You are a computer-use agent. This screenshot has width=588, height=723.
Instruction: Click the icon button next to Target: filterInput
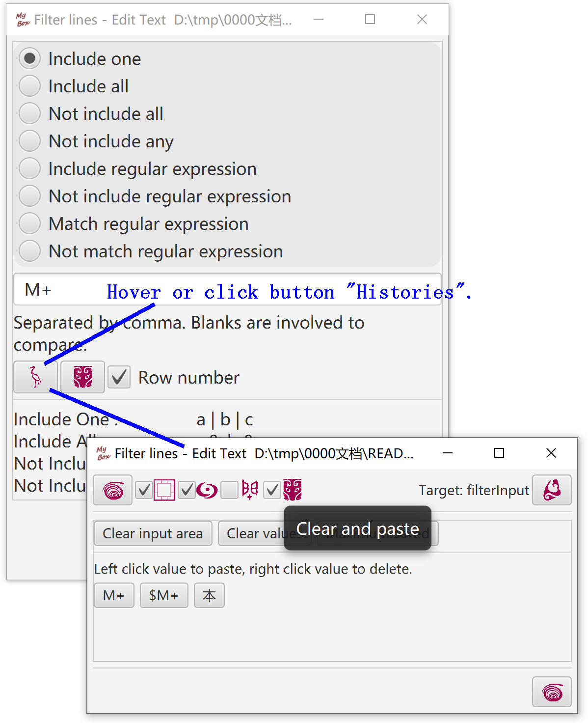pos(552,490)
